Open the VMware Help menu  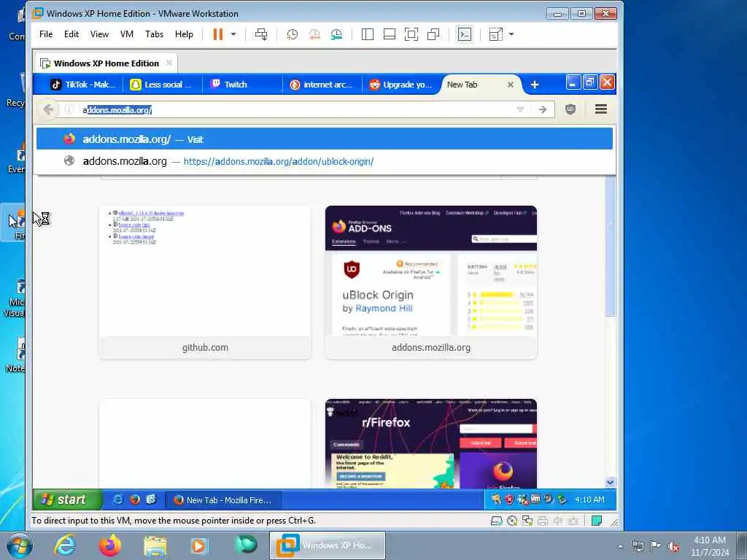[x=184, y=34]
